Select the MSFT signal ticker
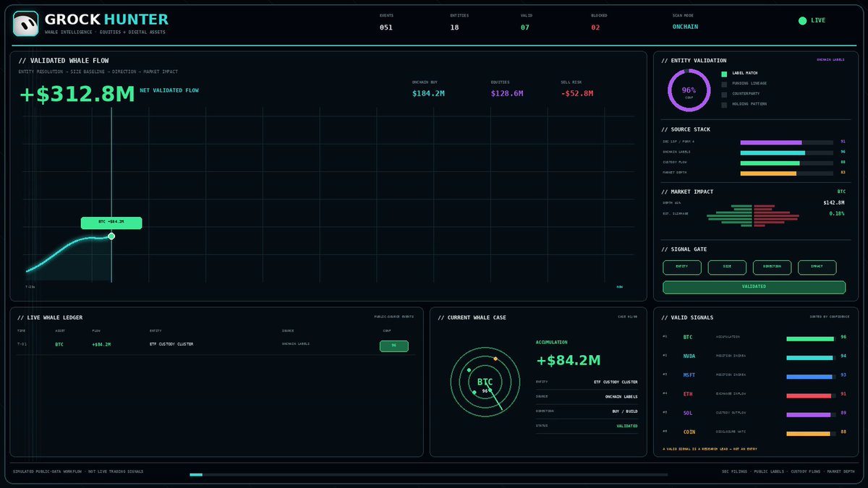The width and height of the screenshot is (868, 488). coord(689,375)
